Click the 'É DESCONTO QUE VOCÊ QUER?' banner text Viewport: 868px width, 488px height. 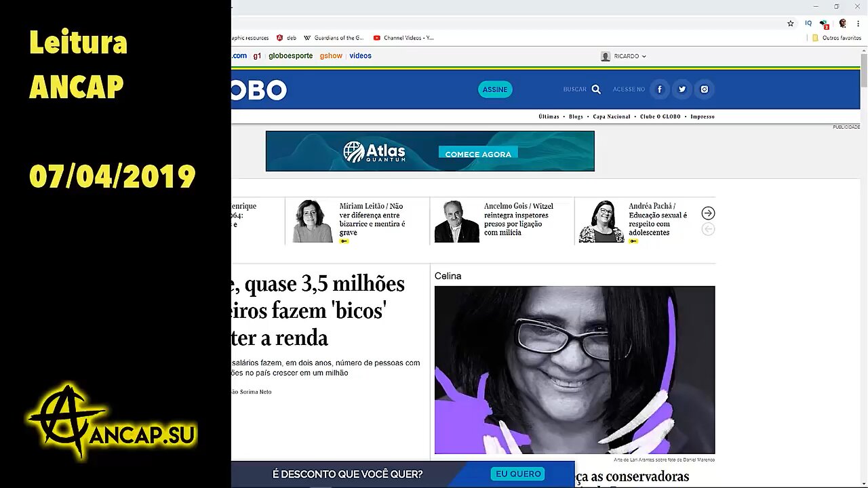point(347,474)
